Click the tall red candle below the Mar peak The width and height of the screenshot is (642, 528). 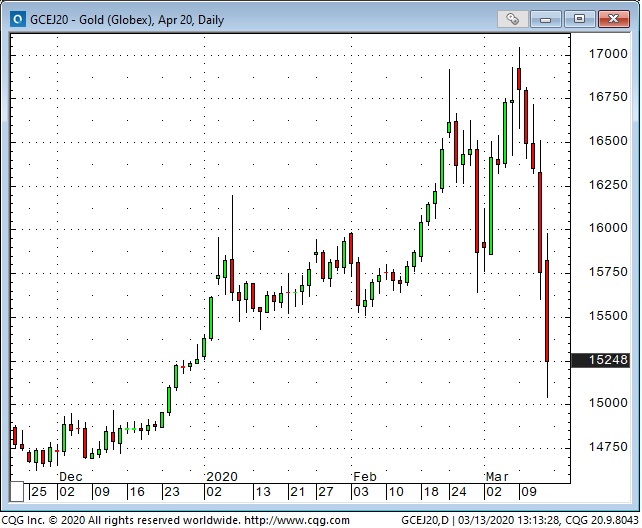[540, 222]
